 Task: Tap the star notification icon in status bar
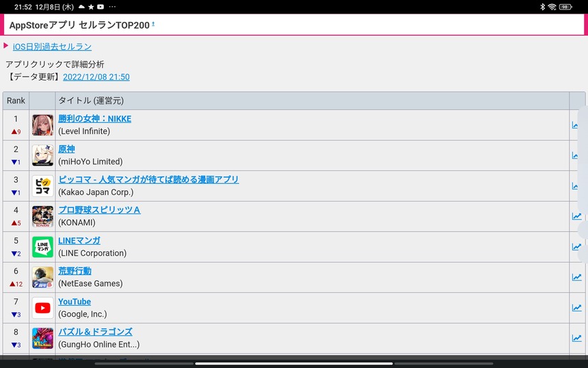[x=91, y=7]
